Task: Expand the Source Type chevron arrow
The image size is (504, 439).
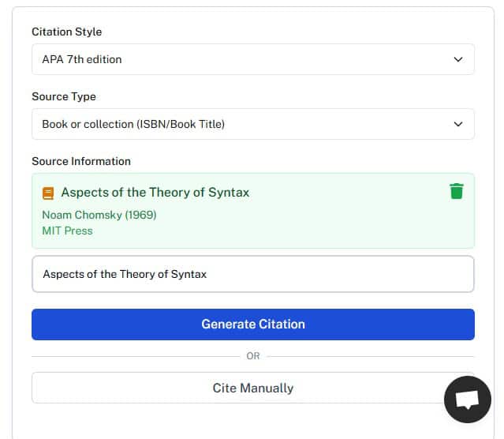Action: point(458,124)
